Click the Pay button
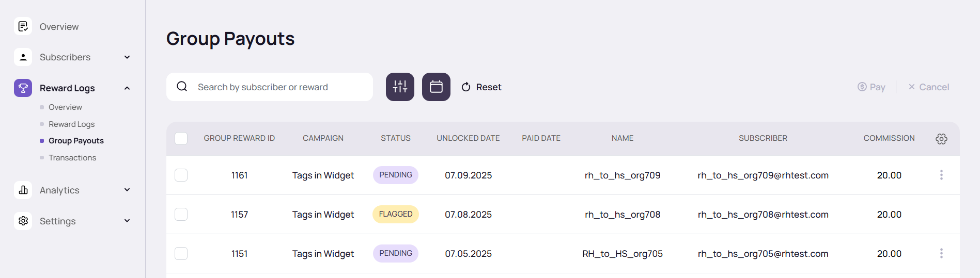 point(872,87)
